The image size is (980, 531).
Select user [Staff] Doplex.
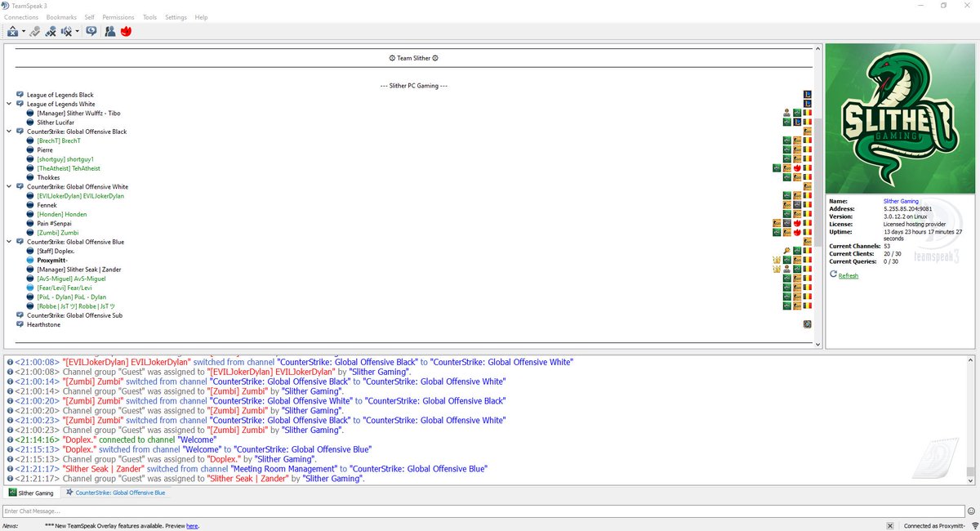(56, 251)
